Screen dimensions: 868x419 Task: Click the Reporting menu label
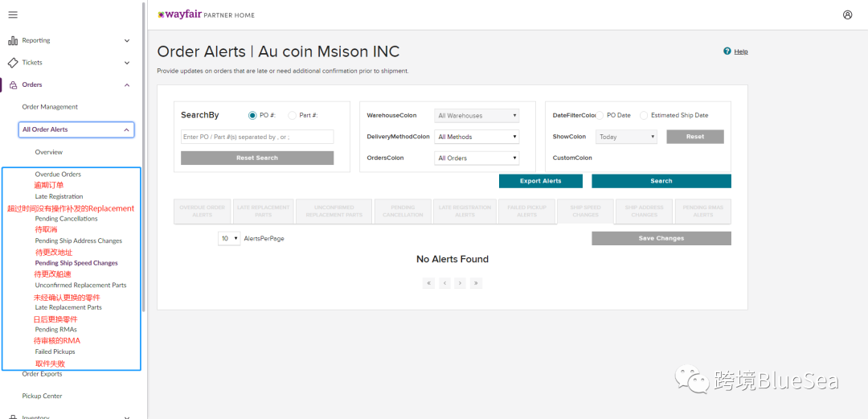[x=36, y=40]
